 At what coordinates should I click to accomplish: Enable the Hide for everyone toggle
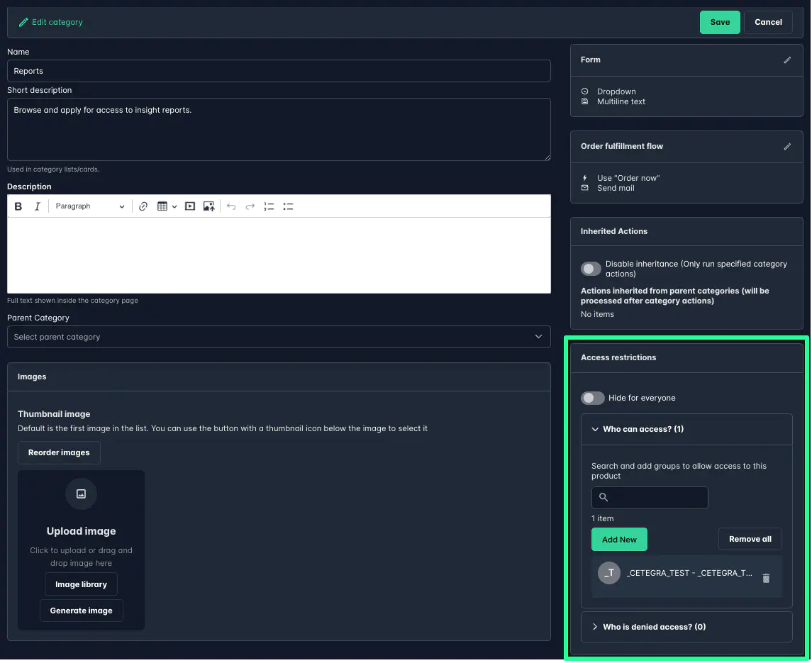point(592,398)
